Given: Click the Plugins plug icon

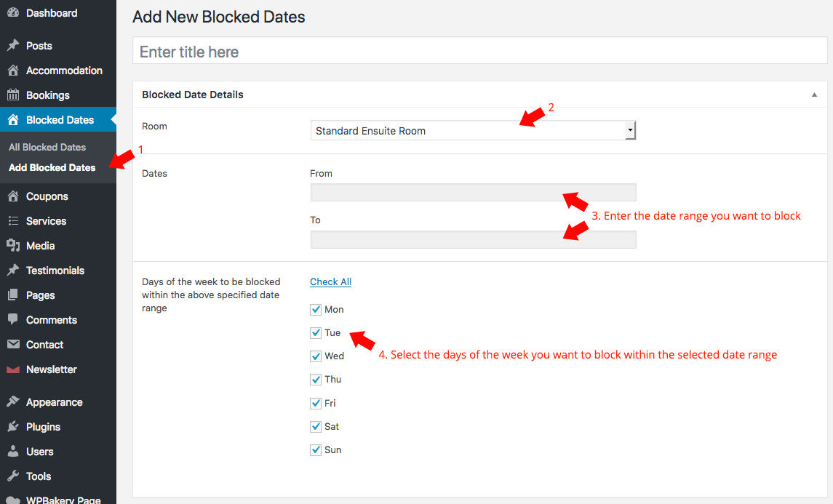Looking at the screenshot, I should point(13,427).
